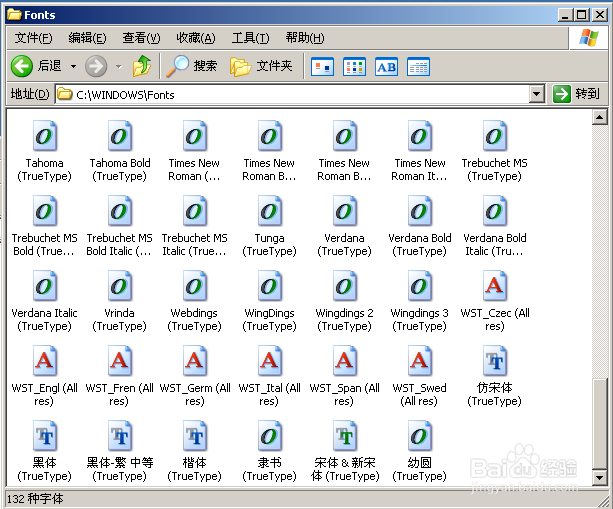Click the Fonts folder icon in title bar
The image size is (613, 509).
point(14,15)
